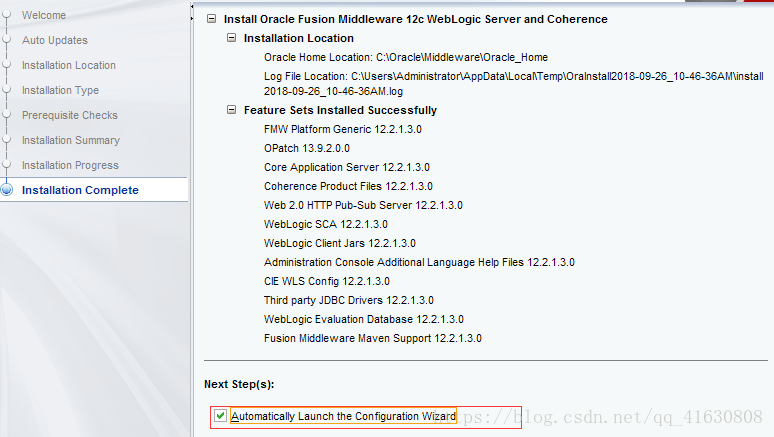
Task: Collapse Feature Sets Installed Successfully section
Action: [231, 110]
